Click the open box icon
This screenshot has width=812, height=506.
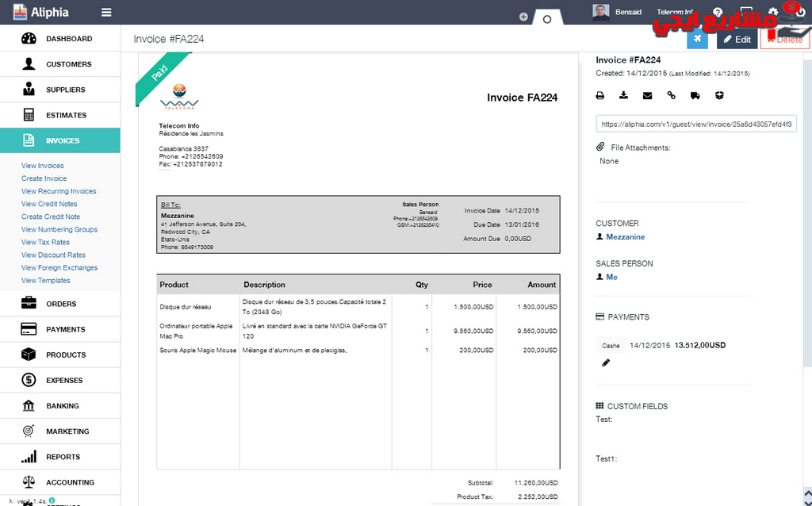click(x=719, y=95)
